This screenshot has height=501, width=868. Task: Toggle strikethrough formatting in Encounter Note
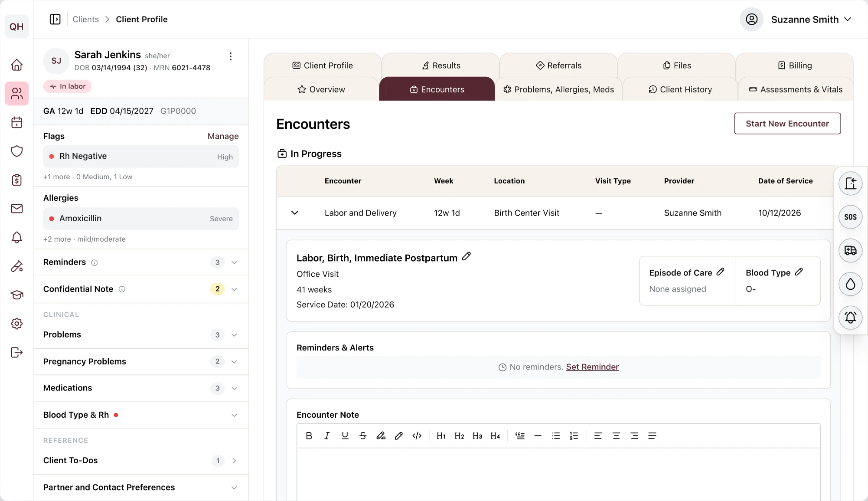(363, 435)
